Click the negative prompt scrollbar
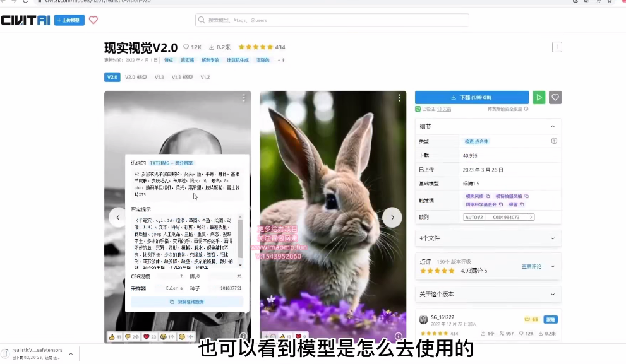The image size is (626, 364). tap(240, 238)
